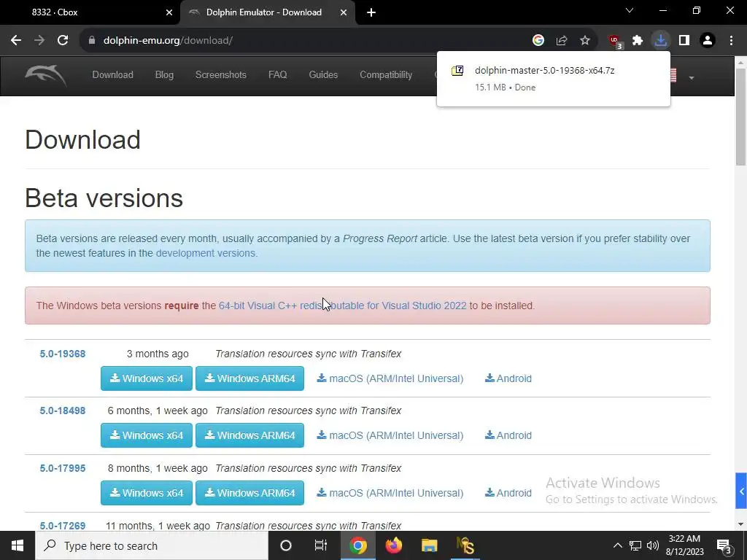Image resolution: width=747 pixels, height=560 pixels.
Task: Close the 8332 Cbox tab
Action: (x=169, y=12)
